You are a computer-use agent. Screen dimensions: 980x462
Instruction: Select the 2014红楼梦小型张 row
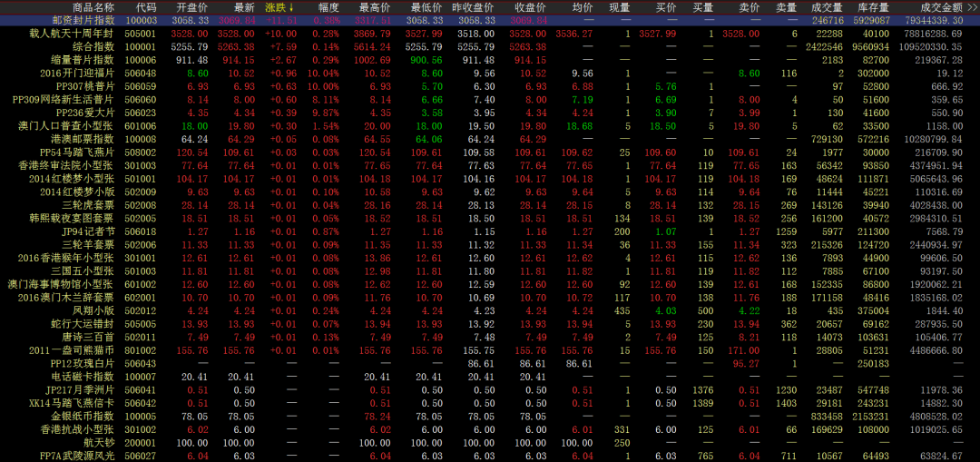tap(490, 178)
